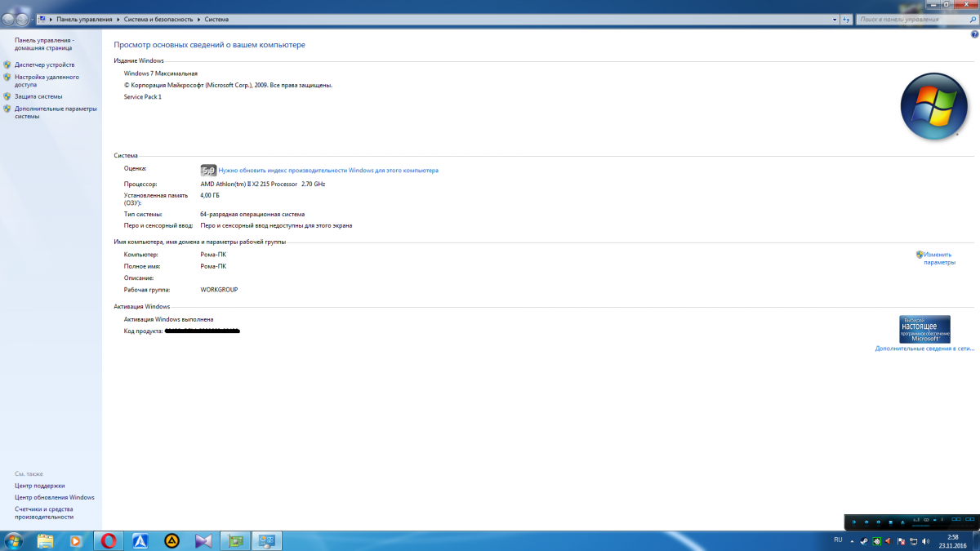Open Windows Explorer folder in taskbar
Image resolution: width=980 pixels, height=551 pixels.
45,540
